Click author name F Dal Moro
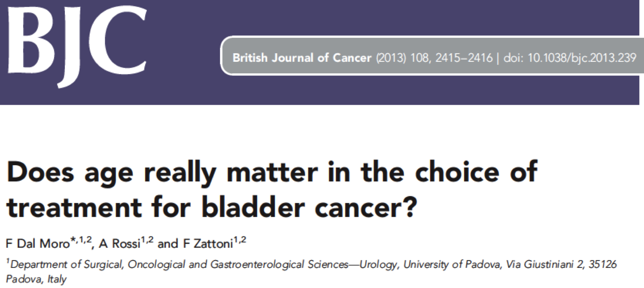This screenshot has height=288, width=644. tap(35, 244)
